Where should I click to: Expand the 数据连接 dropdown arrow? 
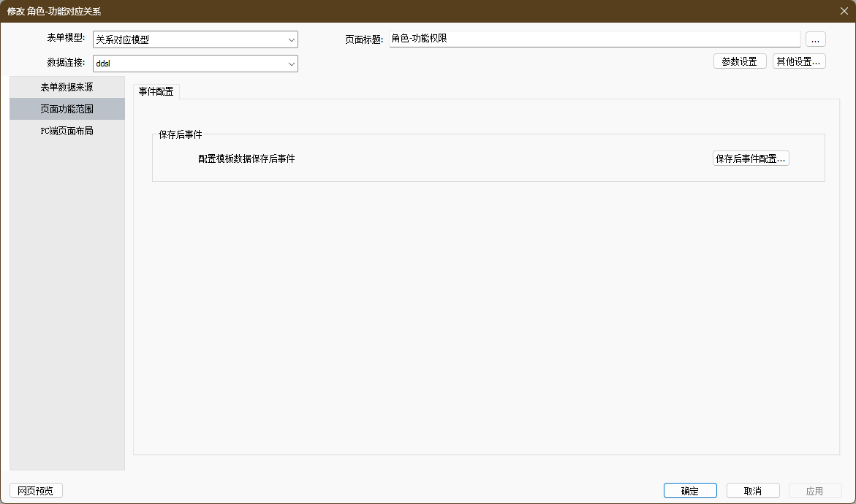pos(292,64)
